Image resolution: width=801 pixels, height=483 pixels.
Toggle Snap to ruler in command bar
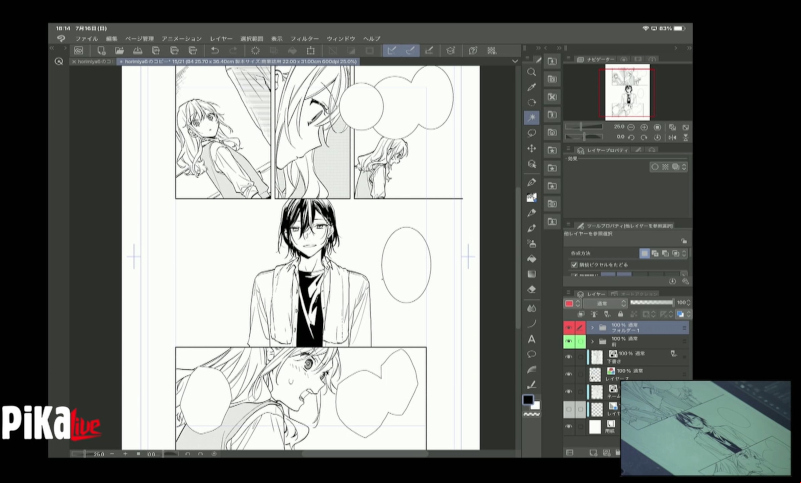pos(392,51)
